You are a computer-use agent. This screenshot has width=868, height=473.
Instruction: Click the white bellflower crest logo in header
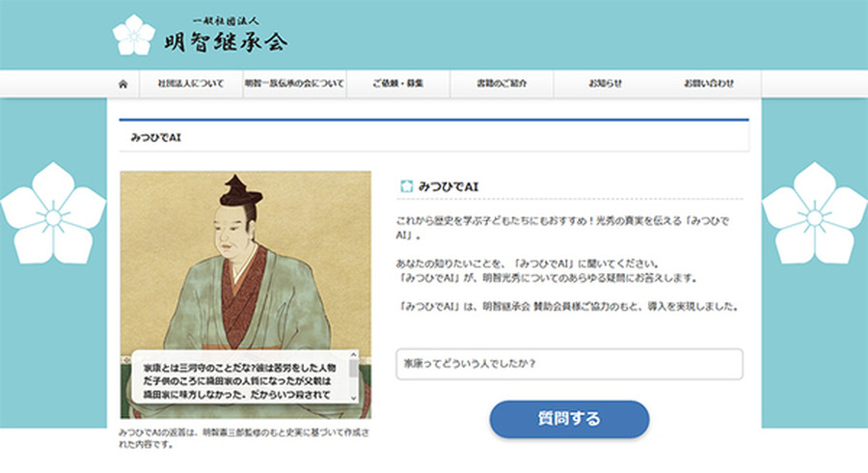(x=134, y=35)
